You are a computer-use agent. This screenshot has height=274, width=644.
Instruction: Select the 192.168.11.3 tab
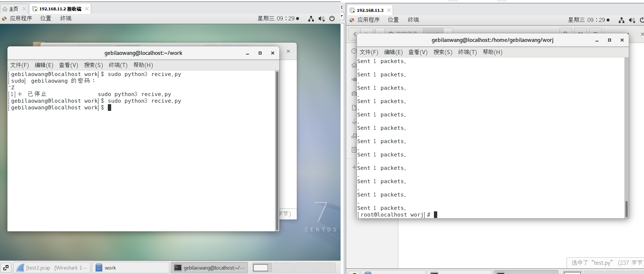tap(370, 10)
